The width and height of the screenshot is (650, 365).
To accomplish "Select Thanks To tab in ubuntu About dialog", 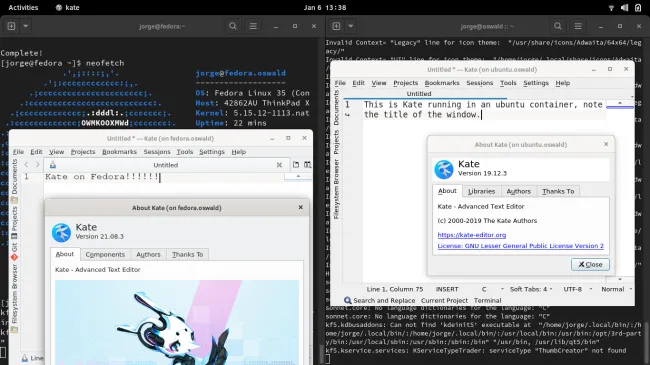I will point(558,191).
